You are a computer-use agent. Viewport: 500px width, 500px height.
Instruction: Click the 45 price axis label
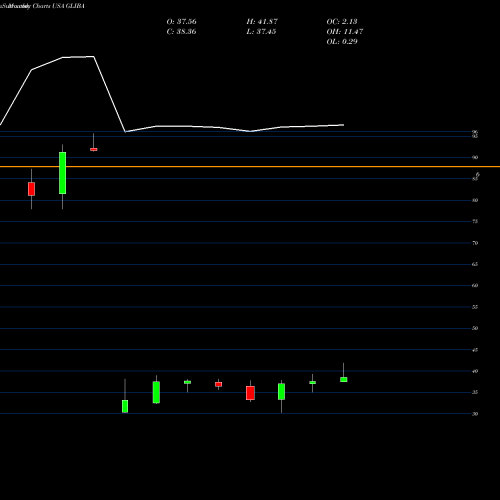pyautogui.click(x=475, y=350)
